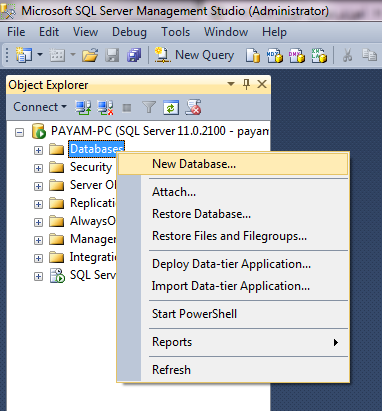This screenshot has width=382, height=411.
Task: Open the File menu
Action: click(16, 32)
